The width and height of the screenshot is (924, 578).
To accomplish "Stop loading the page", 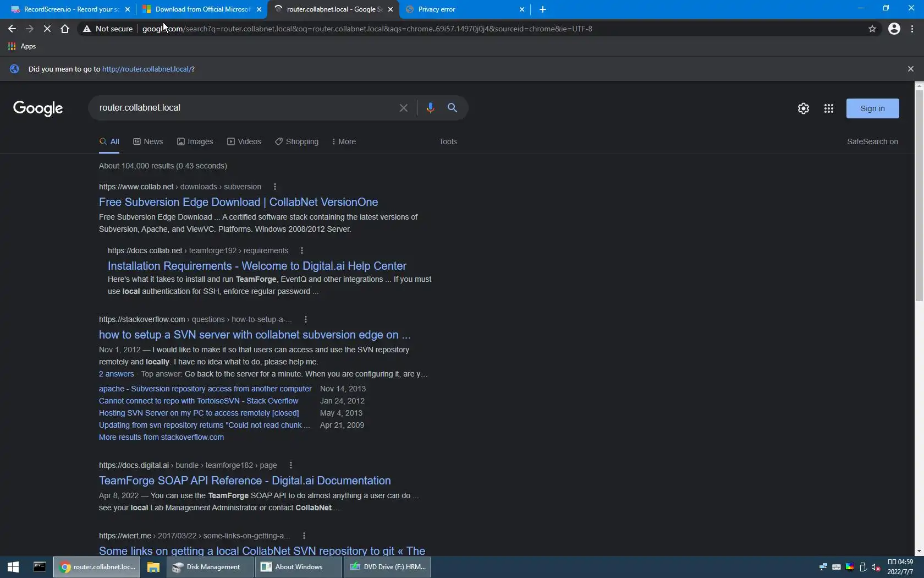I will (47, 29).
